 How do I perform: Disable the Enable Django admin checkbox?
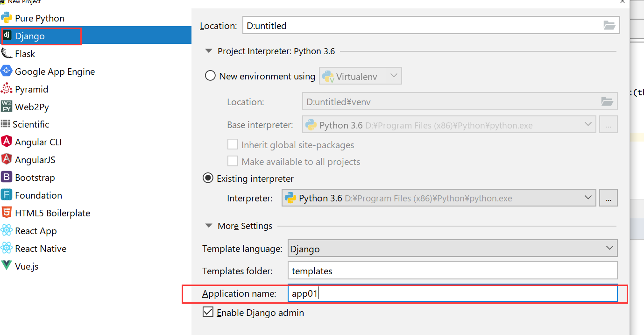[208, 312]
